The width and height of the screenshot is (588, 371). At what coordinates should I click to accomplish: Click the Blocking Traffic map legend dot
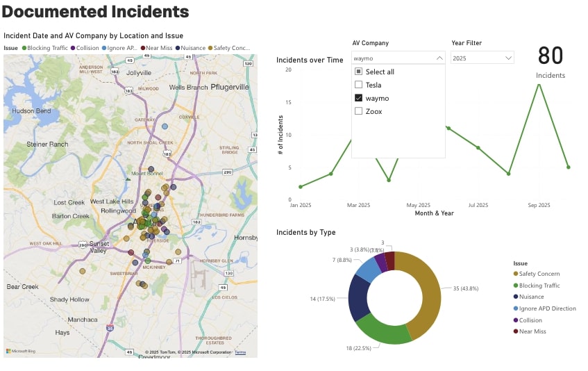pos(24,48)
